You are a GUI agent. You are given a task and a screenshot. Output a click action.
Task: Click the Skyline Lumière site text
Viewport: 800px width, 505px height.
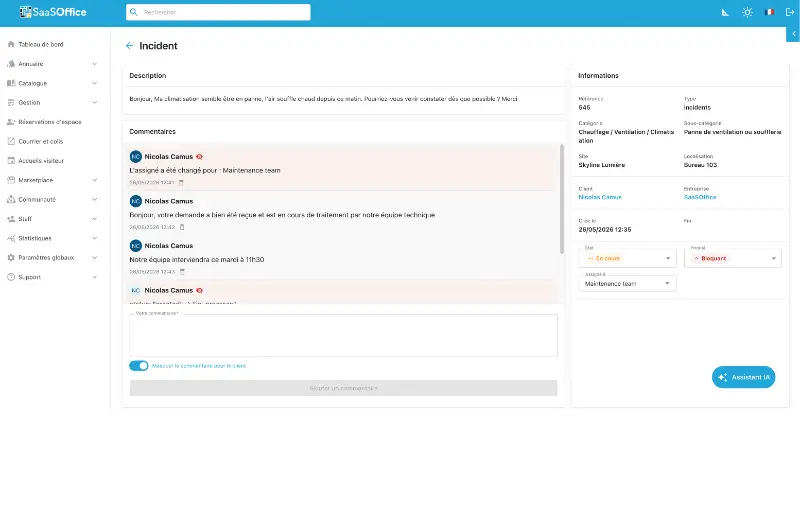click(602, 165)
